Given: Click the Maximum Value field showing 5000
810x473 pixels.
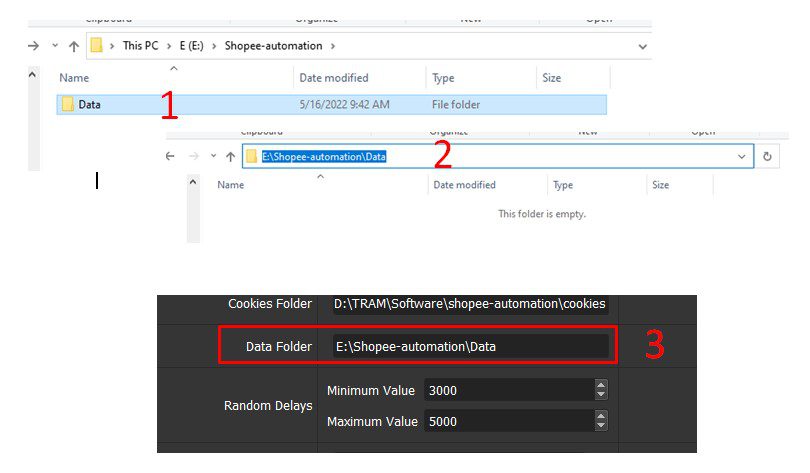Looking at the screenshot, I should click(509, 421).
